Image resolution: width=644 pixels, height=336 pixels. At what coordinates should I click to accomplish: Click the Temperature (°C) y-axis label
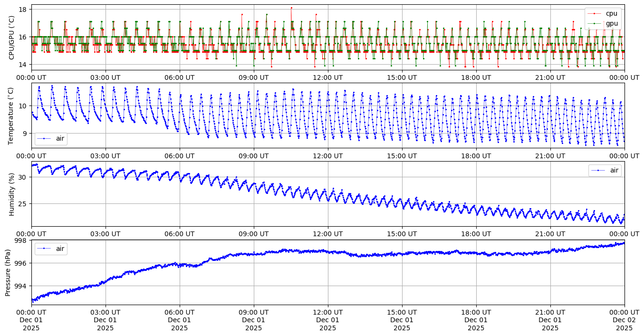pyautogui.click(x=12, y=116)
